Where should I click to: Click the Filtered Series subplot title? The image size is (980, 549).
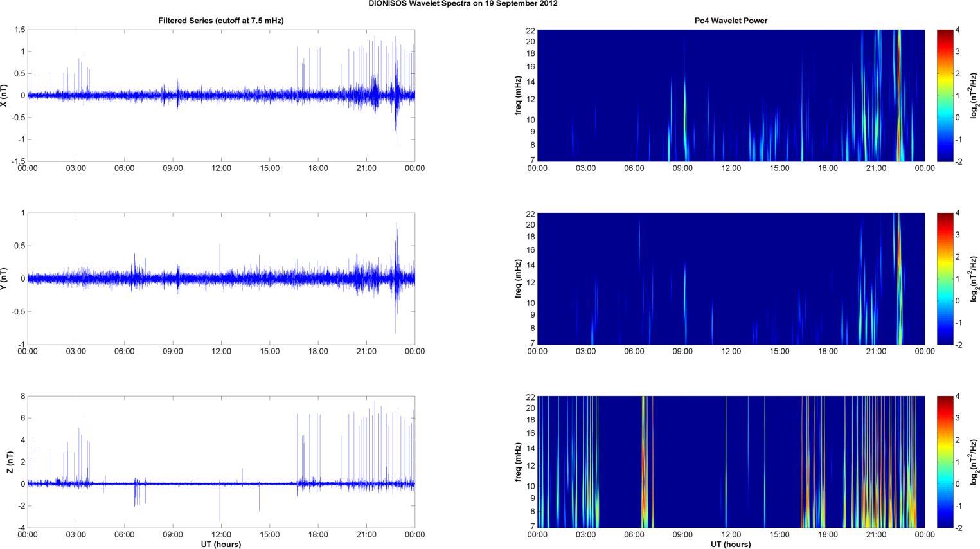[220, 21]
